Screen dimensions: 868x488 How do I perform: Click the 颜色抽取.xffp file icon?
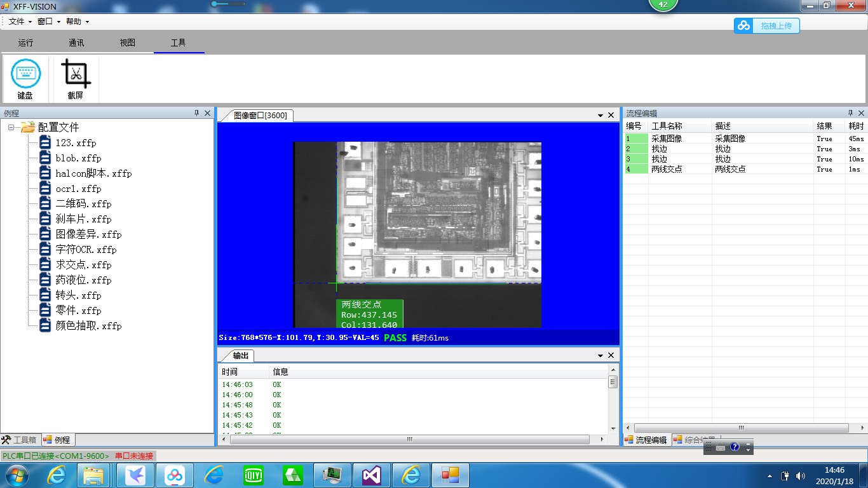tap(45, 325)
